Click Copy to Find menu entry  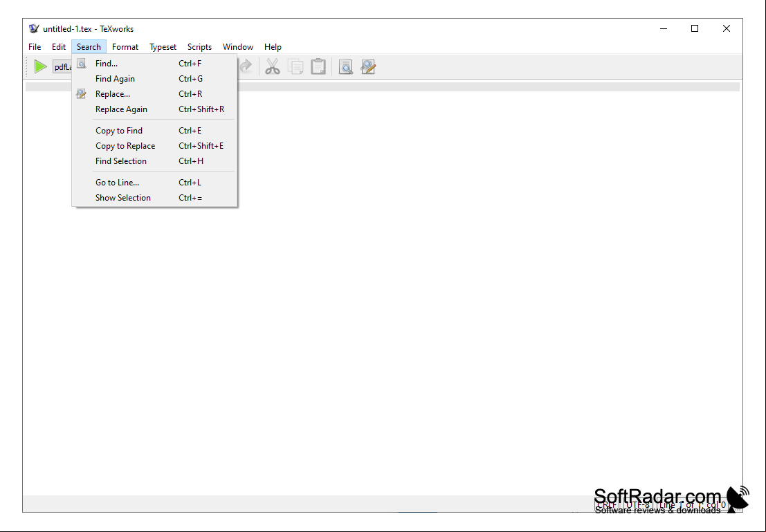[154, 131]
